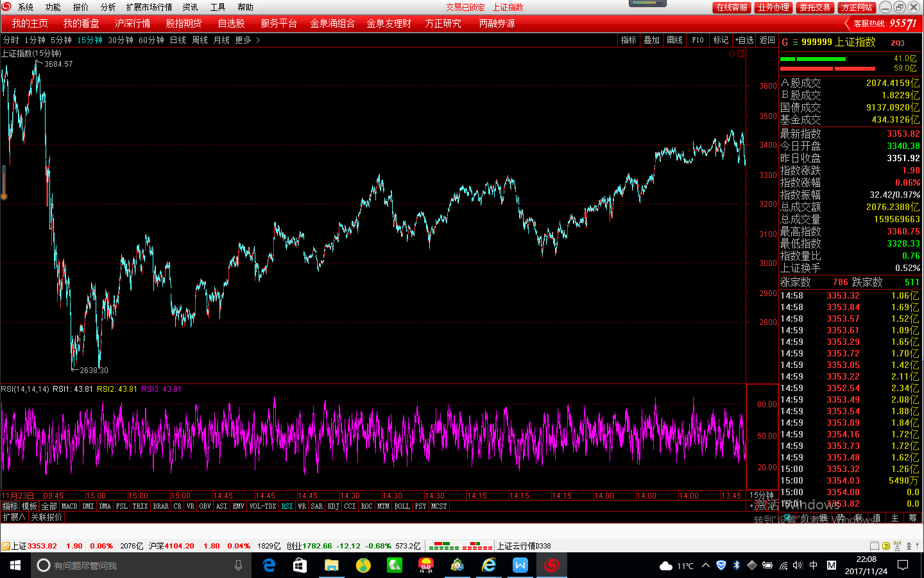Screen dimensions: 924x578
Task: Expand the 扩展 panel at bottom
Action: tap(14, 518)
